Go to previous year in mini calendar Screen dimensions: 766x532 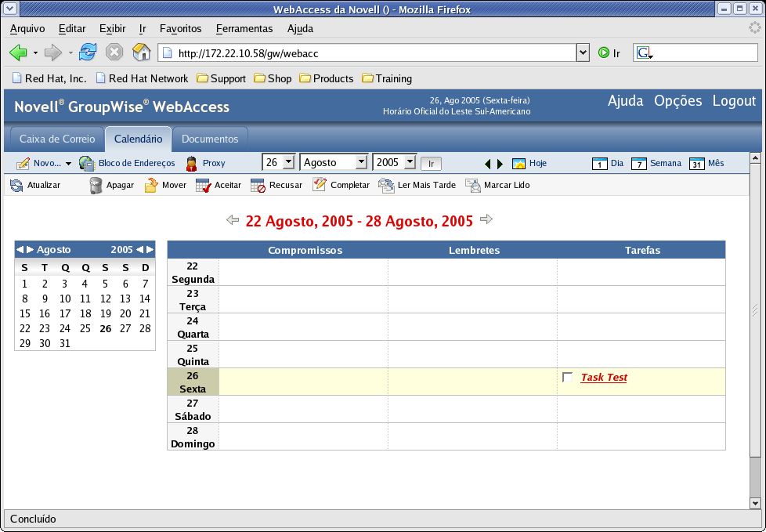[x=139, y=250]
